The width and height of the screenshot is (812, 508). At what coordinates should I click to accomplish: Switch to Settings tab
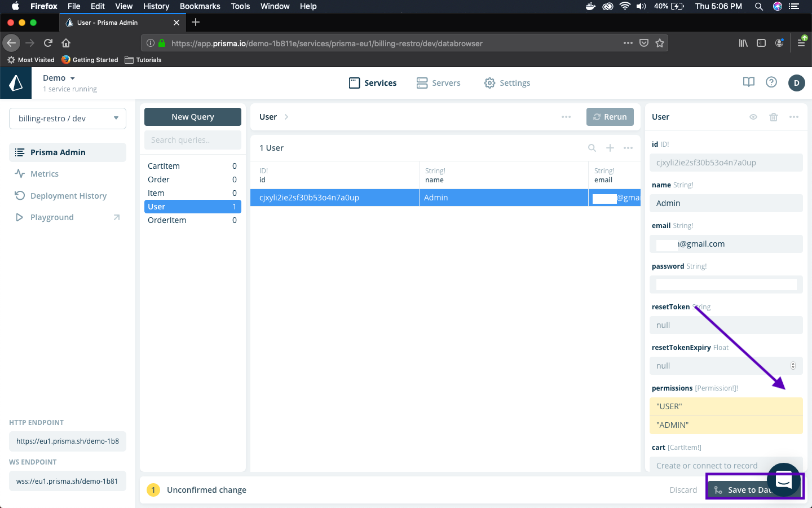click(x=507, y=83)
